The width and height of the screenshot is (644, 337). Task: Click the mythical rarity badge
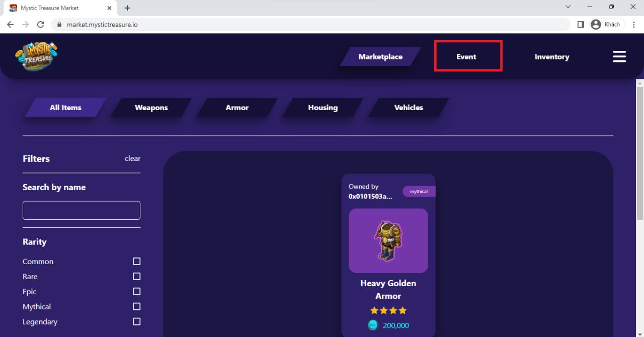click(x=419, y=192)
